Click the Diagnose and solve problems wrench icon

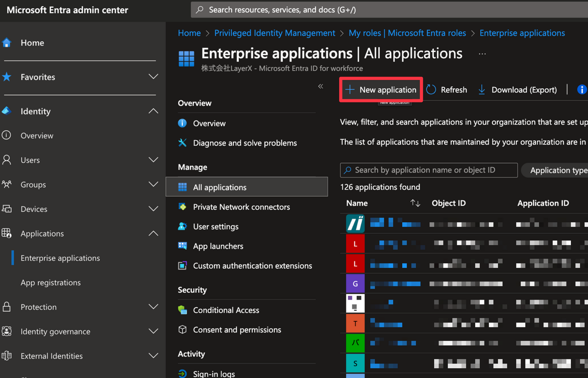click(182, 143)
